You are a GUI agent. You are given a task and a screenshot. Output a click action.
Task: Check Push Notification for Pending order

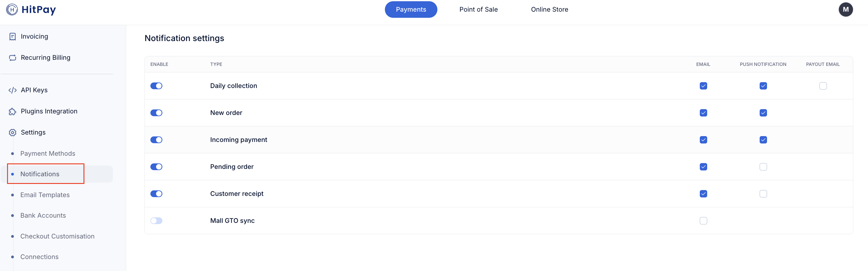[763, 167]
